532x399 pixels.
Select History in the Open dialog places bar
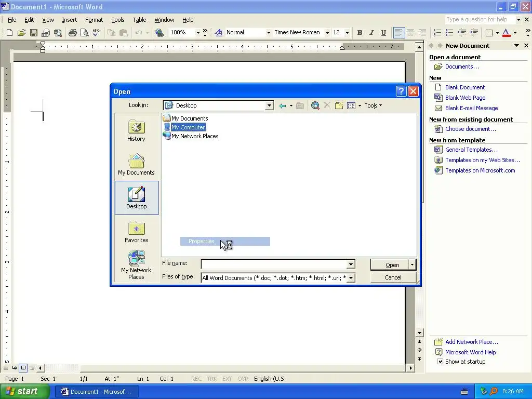tap(137, 130)
